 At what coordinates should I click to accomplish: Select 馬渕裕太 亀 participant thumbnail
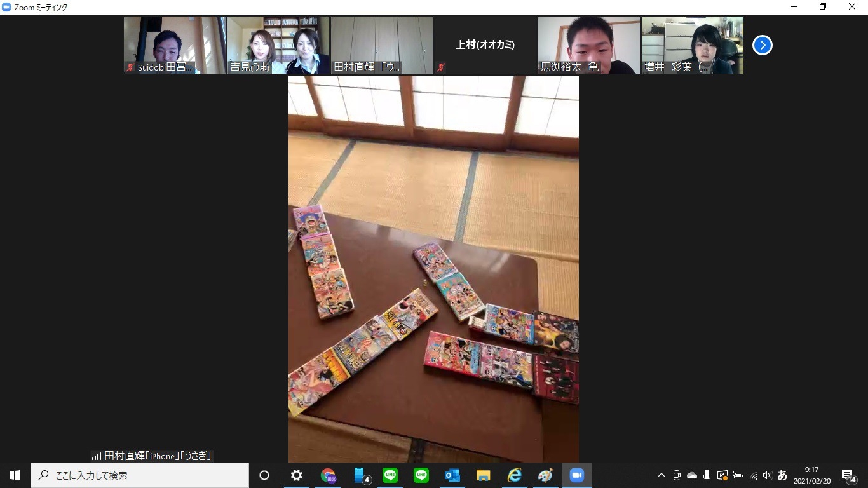pos(589,45)
